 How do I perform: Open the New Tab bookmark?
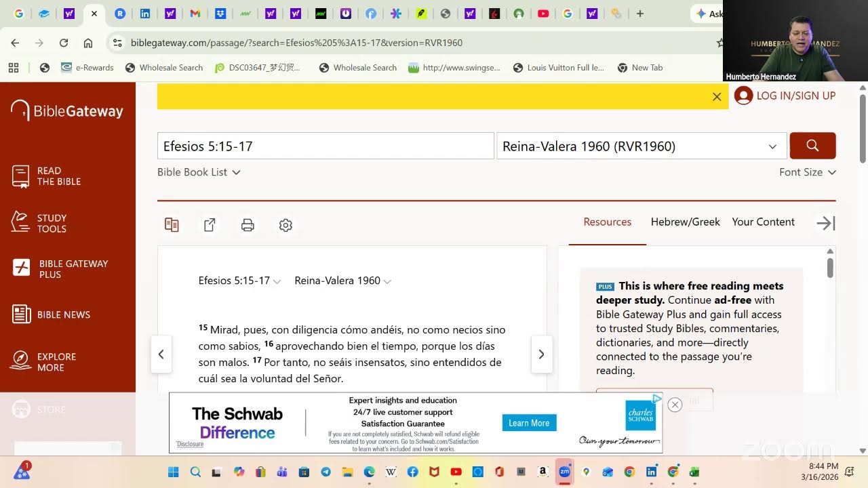[x=640, y=68]
